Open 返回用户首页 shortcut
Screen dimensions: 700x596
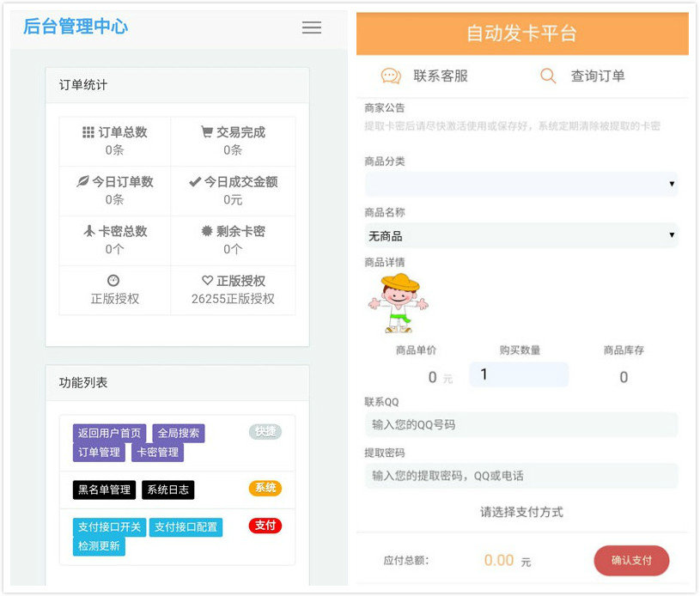(x=109, y=433)
